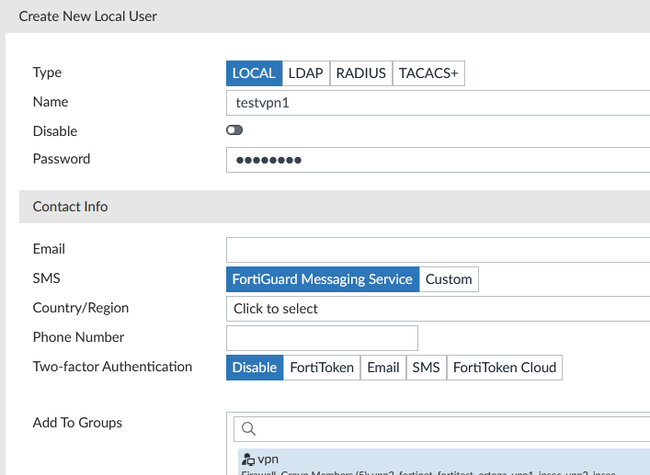
Task: Set Two-factor Authentication to Disable
Action: pyautogui.click(x=255, y=367)
